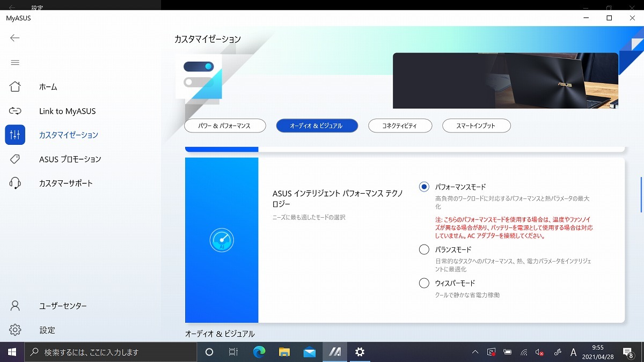Click the user center person icon
This screenshot has width=644, height=362.
[x=15, y=306]
